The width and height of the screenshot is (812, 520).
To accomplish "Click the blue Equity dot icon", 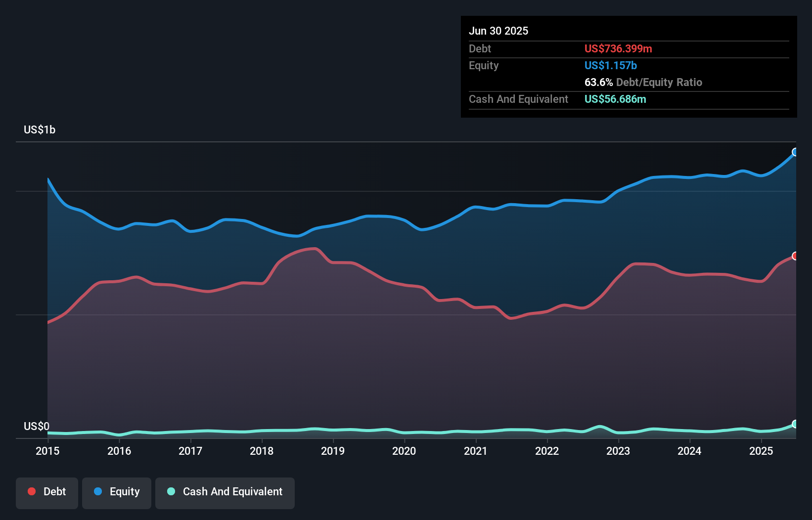I will (x=98, y=491).
